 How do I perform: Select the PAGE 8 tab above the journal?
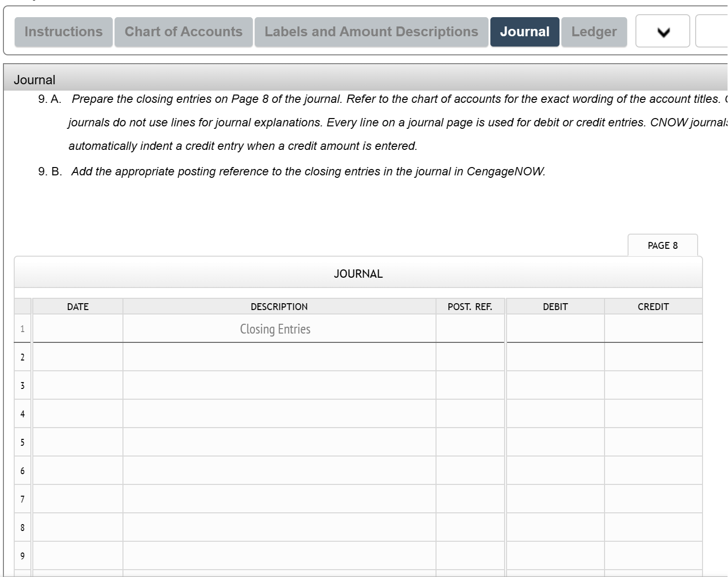[663, 245]
